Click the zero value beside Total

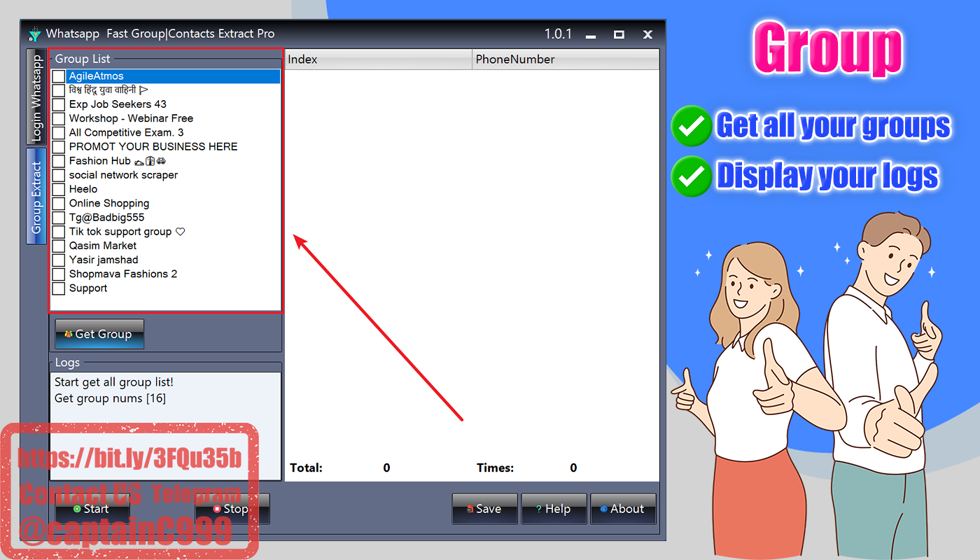coord(386,468)
